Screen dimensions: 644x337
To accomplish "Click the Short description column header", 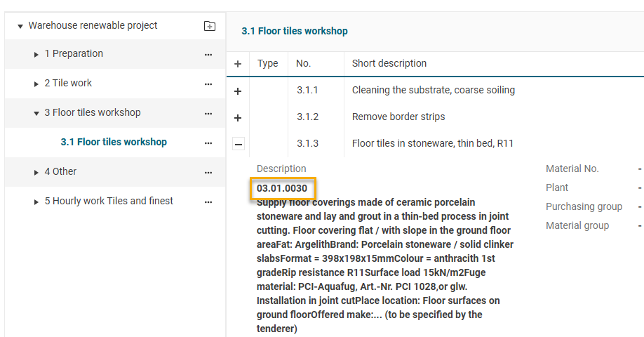I will point(389,63).
